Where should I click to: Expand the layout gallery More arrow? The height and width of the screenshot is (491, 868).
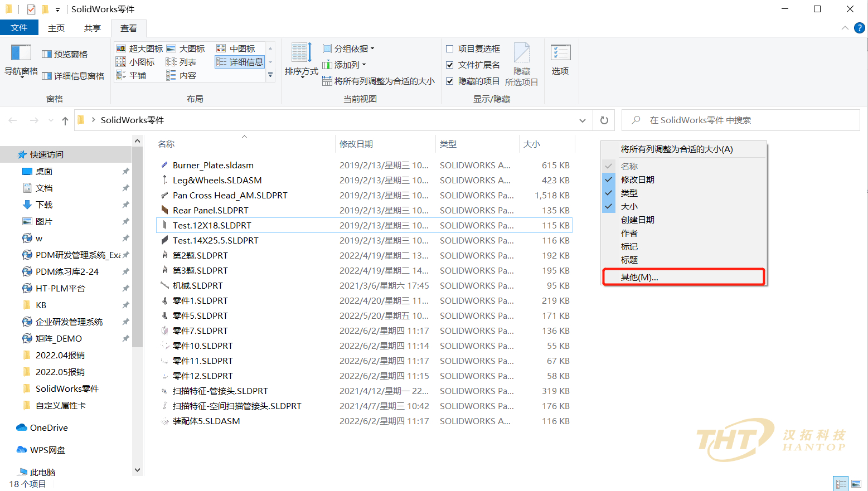point(270,75)
